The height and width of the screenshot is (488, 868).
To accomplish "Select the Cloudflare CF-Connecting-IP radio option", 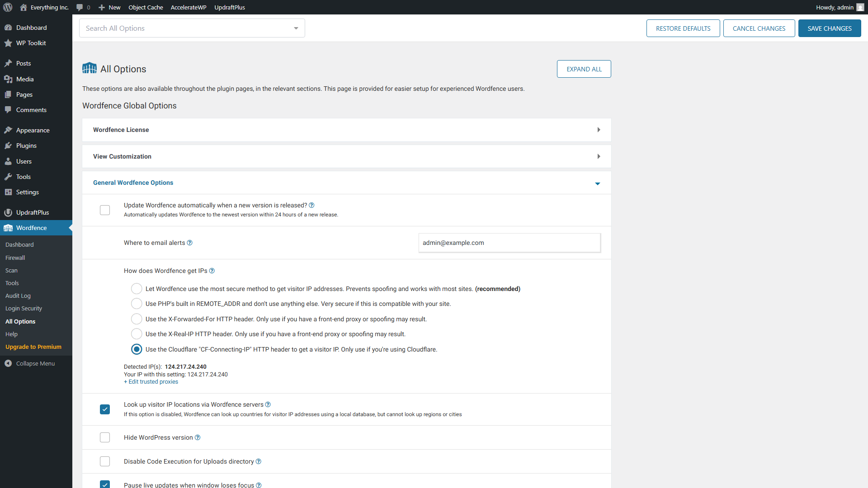I will click(137, 349).
